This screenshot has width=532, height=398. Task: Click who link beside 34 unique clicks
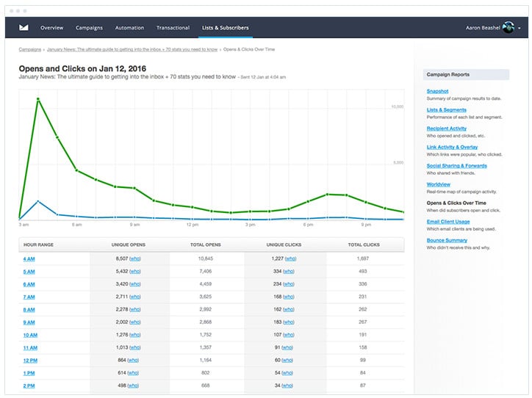(x=287, y=386)
